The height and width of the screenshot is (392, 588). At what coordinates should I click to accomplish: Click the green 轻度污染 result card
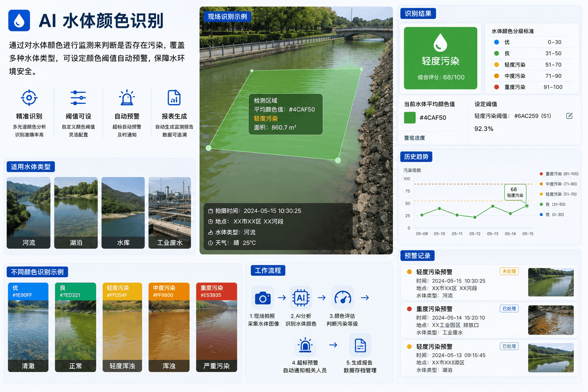coord(441,58)
